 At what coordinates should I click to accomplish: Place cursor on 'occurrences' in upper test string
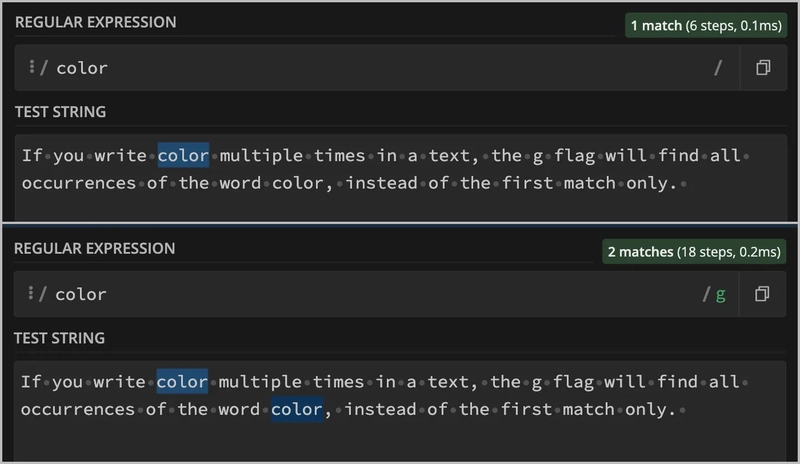tap(77, 183)
